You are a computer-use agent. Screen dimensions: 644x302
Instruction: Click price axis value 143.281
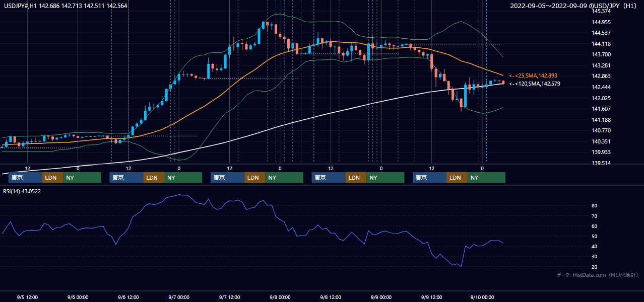pos(601,65)
